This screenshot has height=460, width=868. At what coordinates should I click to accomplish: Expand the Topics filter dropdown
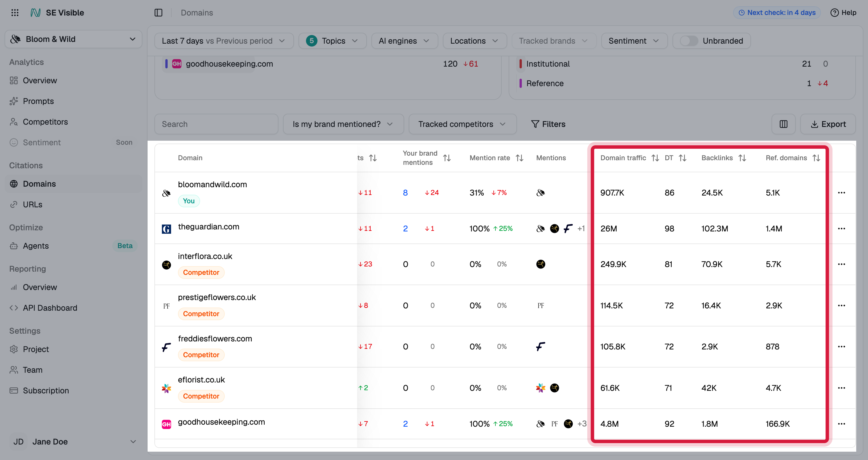(x=332, y=41)
